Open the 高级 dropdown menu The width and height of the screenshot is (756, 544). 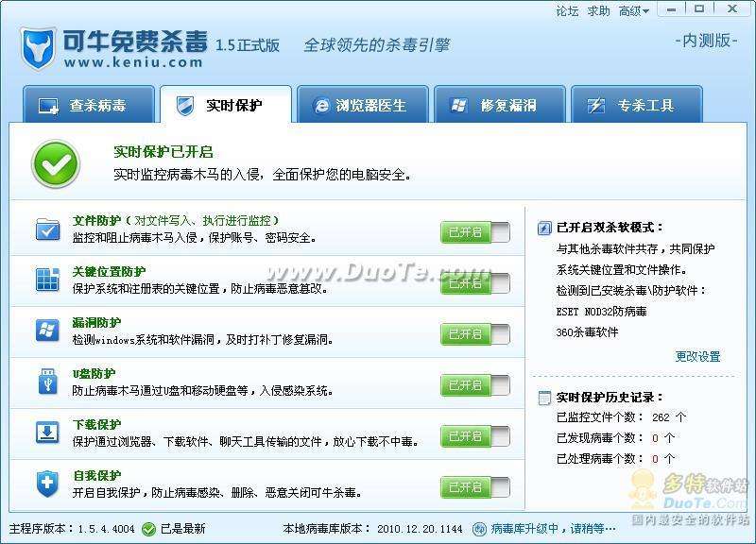click(x=633, y=10)
